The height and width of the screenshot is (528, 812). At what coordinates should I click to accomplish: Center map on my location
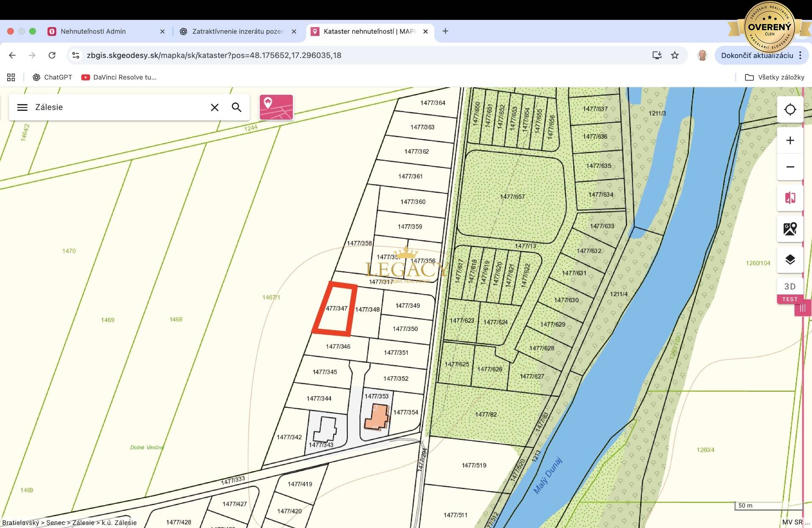coord(790,110)
